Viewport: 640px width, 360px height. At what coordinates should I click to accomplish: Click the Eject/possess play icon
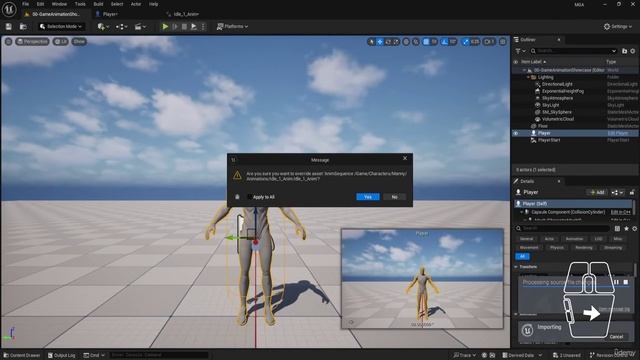coord(194,27)
